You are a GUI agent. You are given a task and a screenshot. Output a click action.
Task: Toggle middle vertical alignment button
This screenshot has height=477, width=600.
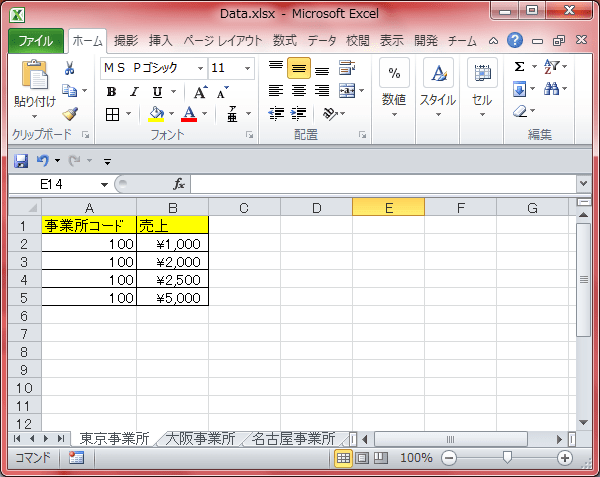[298, 68]
